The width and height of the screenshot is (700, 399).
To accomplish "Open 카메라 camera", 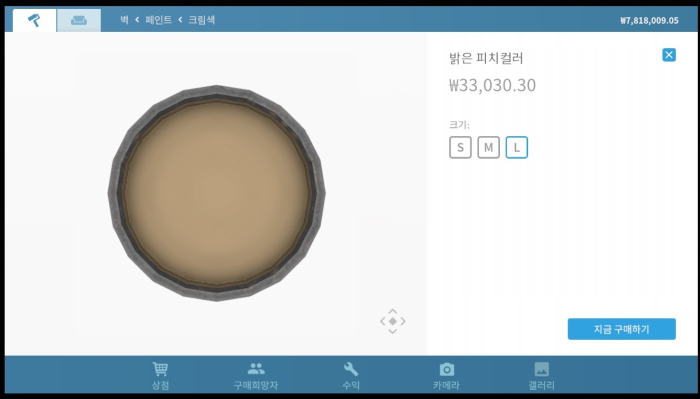I will [x=446, y=376].
